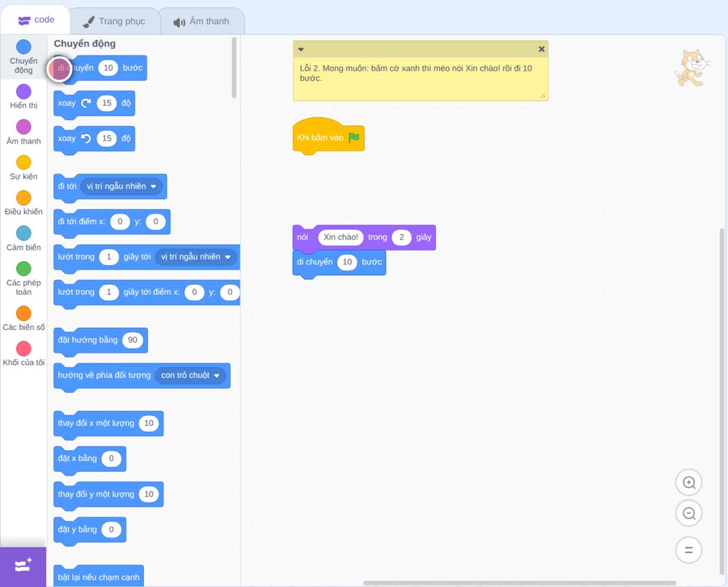The height and width of the screenshot is (587, 728).
Task: Edit 10 in workspace di chuyển block
Action: tap(347, 262)
